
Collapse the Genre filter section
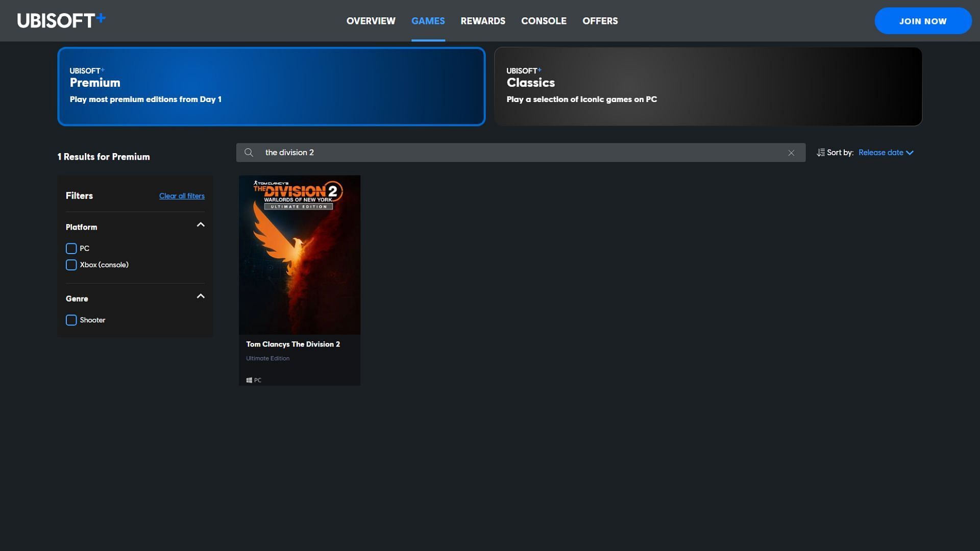(201, 296)
